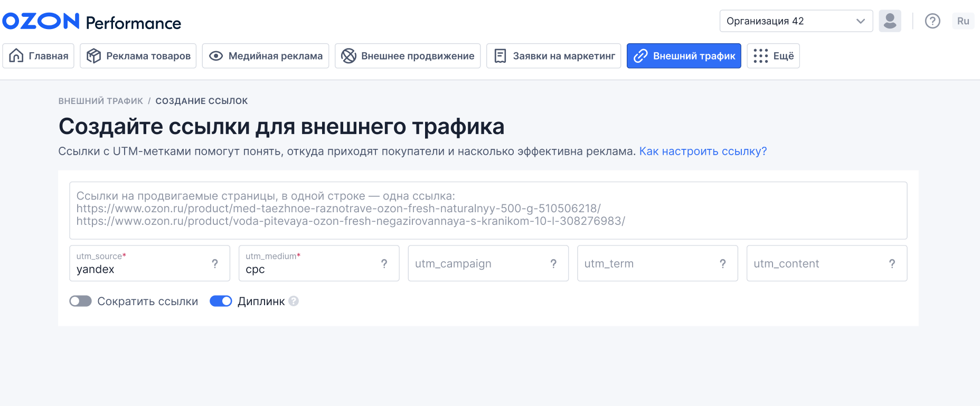Click the utm_medium field with cpc
The width and height of the screenshot is (980, 406).
(x=319, y=263)
